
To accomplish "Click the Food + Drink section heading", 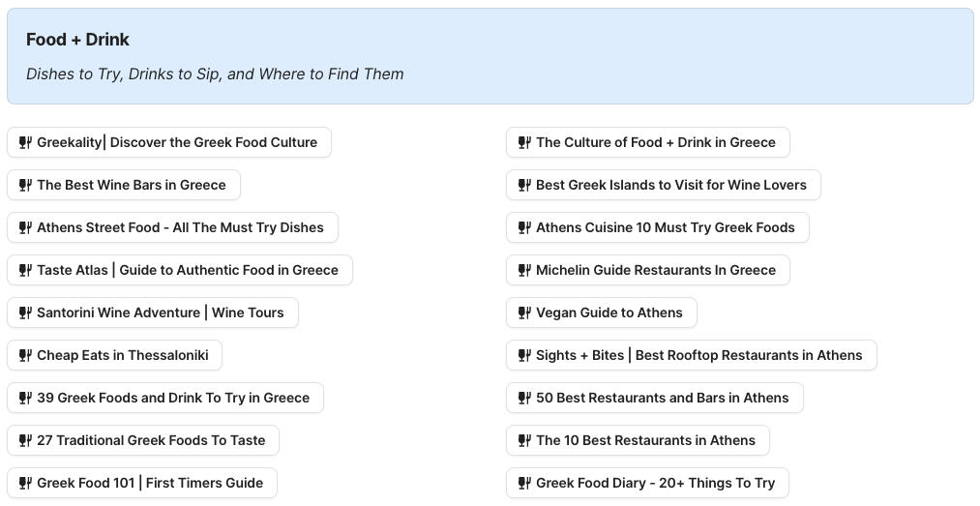I will (77, 40).
